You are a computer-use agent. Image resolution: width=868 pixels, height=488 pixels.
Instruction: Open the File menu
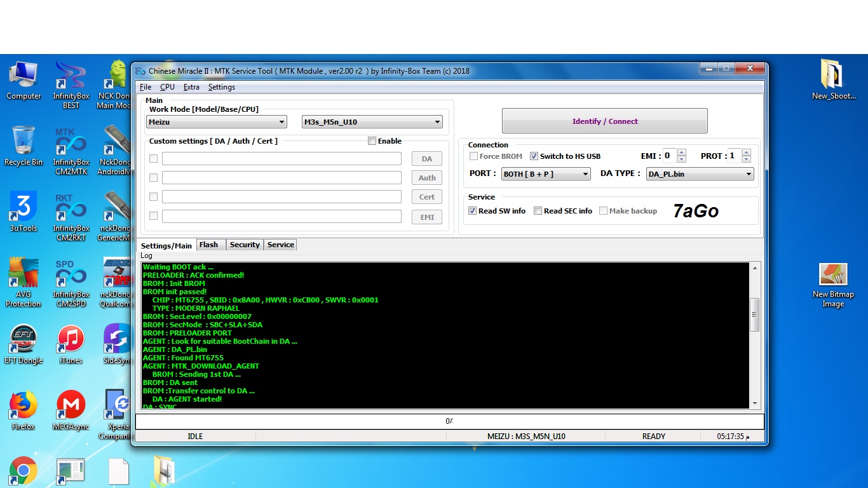146,87
